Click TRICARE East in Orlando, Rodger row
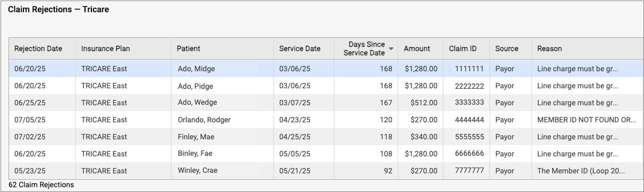Viewport: 644px width, 192px height. coord(104,120)
